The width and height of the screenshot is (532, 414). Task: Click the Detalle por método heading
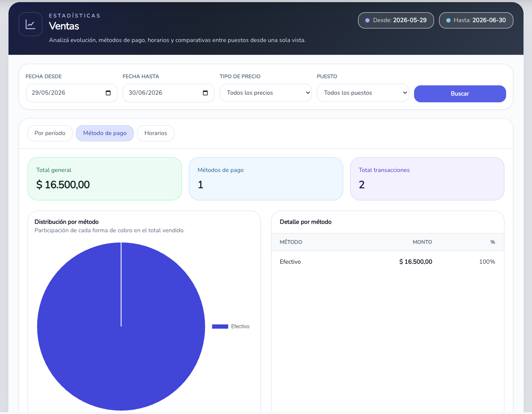pyautogui.click(x=305, y=222)
